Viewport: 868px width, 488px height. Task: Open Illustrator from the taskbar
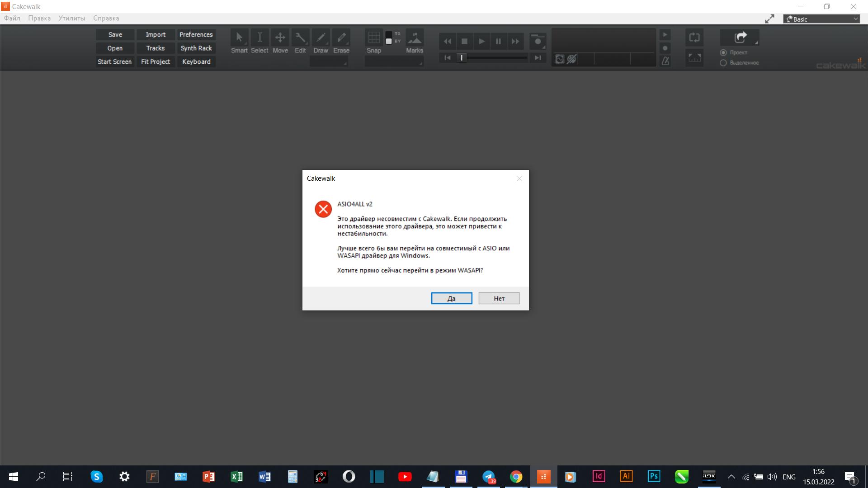(x=626, y=476)
